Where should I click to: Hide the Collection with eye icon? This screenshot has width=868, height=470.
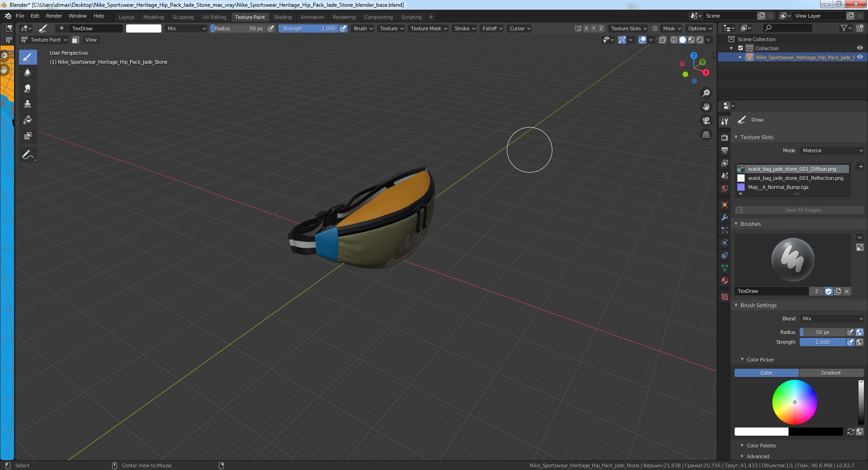click(860, 48)
